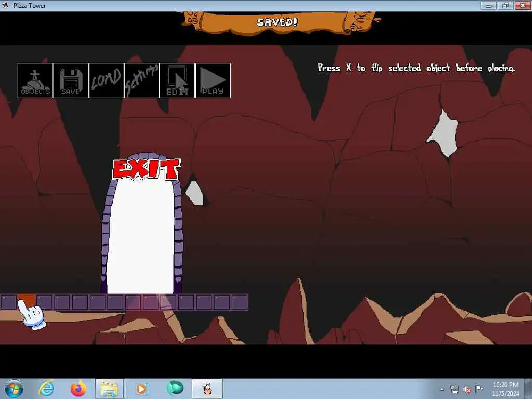
Task: Switch to Edit cursor mode
Action: click(177, 81)
